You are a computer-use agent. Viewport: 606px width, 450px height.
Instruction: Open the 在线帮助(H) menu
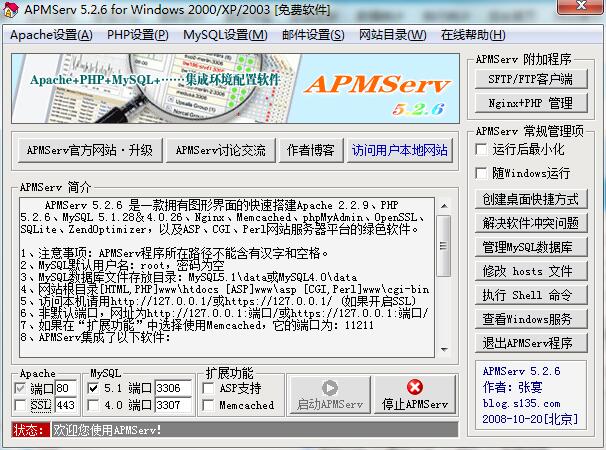(x=473, y=35)
